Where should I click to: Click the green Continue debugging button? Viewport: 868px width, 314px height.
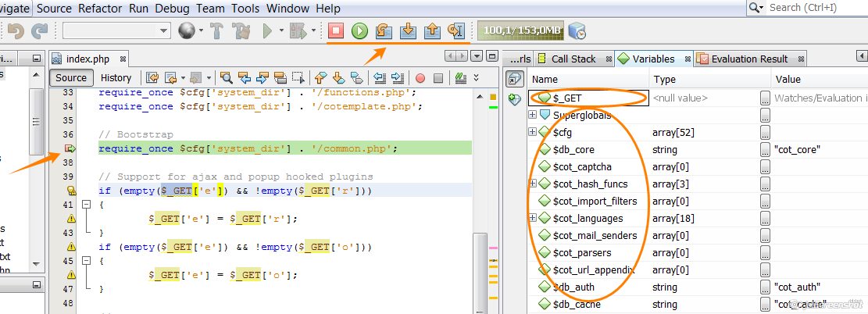click(359, 30)
